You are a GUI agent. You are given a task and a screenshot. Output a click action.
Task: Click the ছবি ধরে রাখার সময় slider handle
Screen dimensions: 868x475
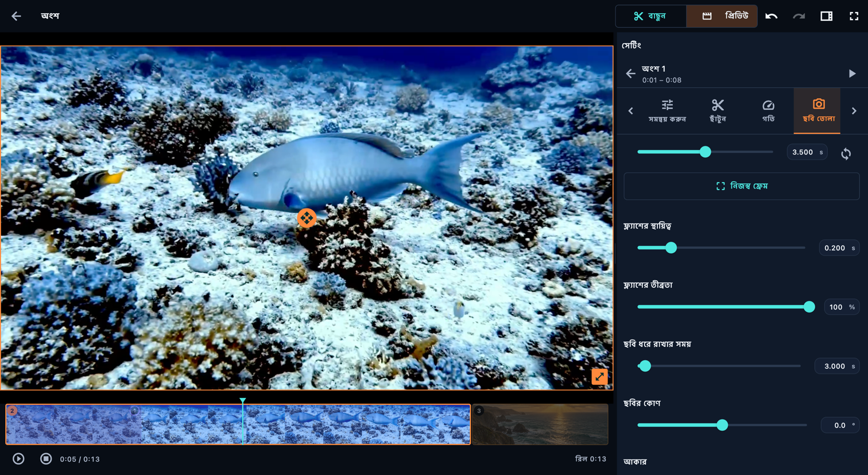coord(645,366)
